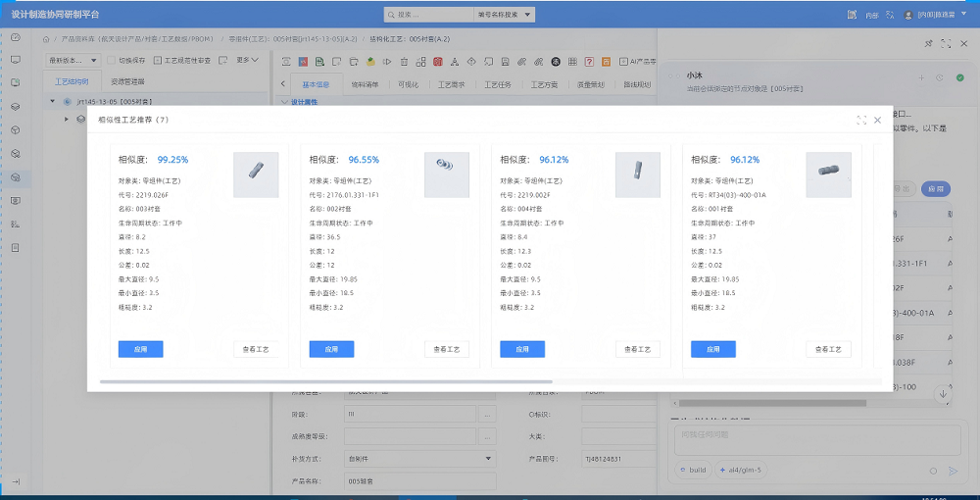Apply the 96.55% similar part 2176.01.331-1F1
The image size is (980, 500).
coord(332,349)
